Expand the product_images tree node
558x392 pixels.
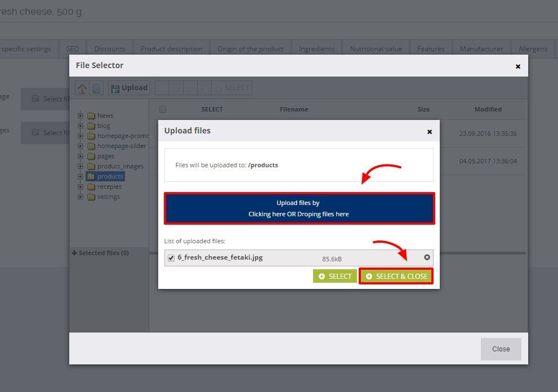tap(81, 166)
